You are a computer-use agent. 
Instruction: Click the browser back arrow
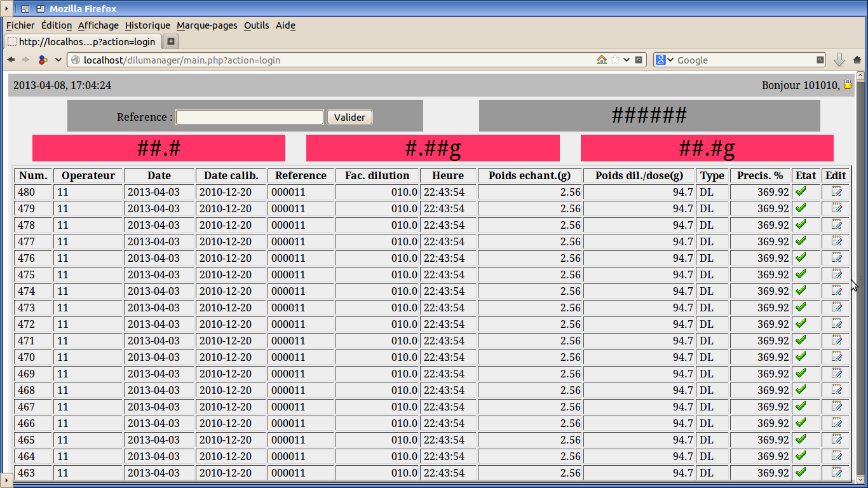tap(11, 60)
